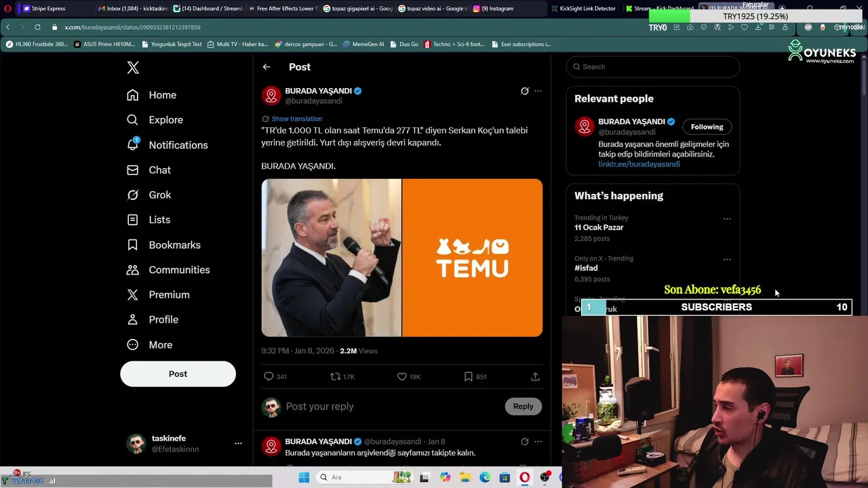Open options for the 11 Ocak Pazar trend
868x488 pixels.
(727, 219)
